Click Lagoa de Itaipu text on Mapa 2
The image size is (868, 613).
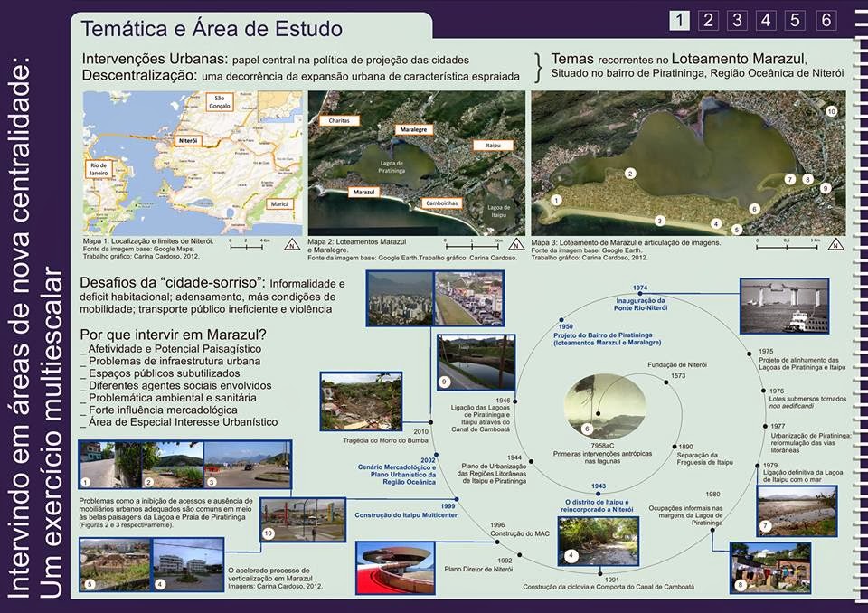point(499,211)
